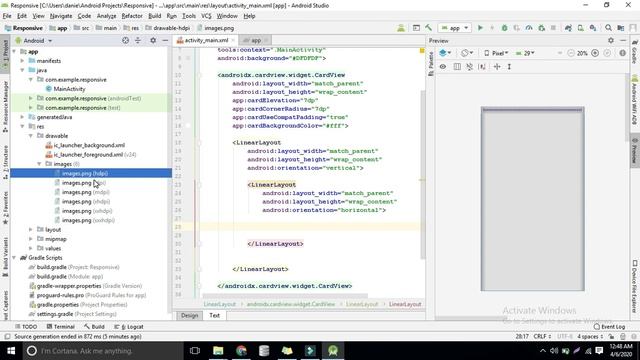Open the Palette side tab
Image resolution: width=640 pixels, height=360 pixels.
coord(431,64)
